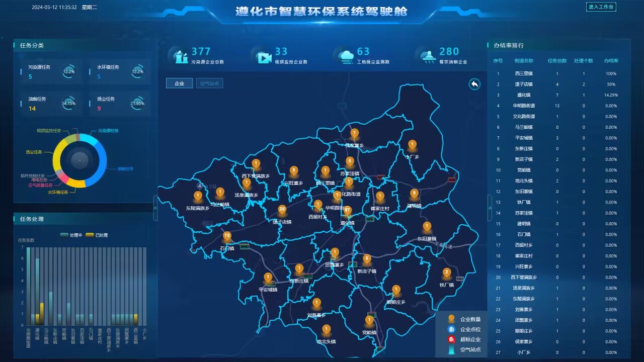Collapse the left side panel
Screen dimensions: 644x362
(155, 208)
